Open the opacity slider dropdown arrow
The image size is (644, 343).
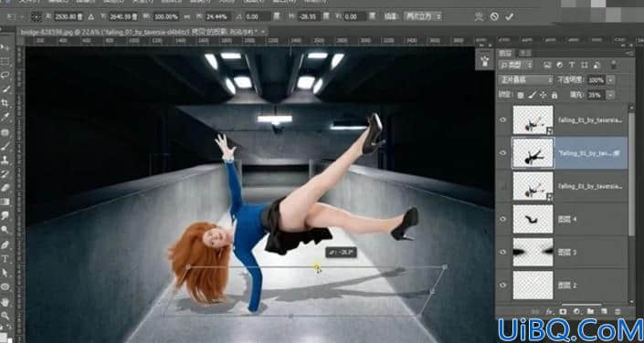coord(611,79)
